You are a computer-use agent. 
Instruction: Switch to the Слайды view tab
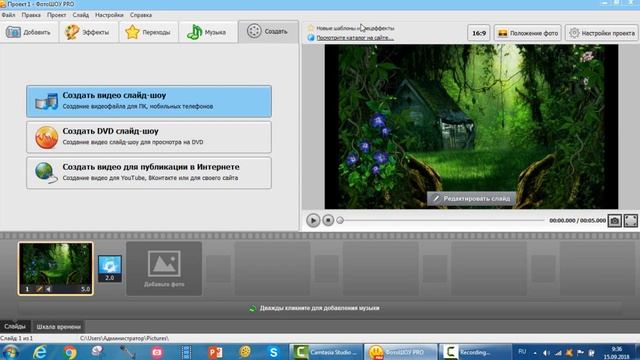coord(15,327)
